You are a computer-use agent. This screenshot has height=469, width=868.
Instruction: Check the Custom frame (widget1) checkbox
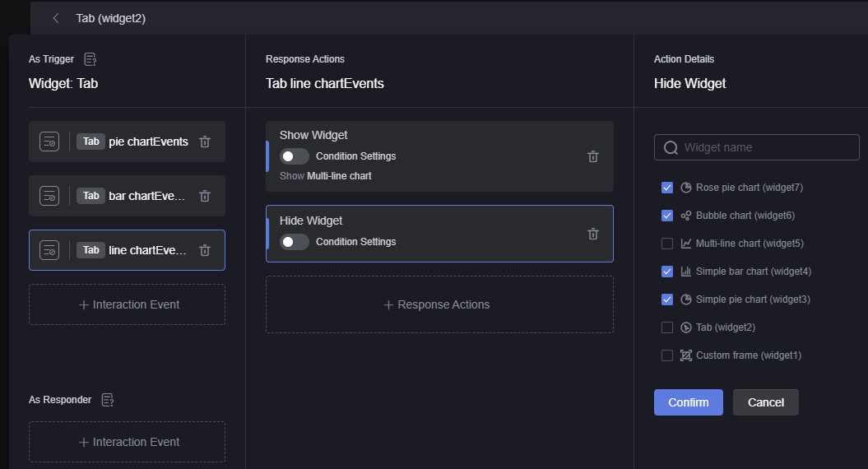tap(667, 355)
